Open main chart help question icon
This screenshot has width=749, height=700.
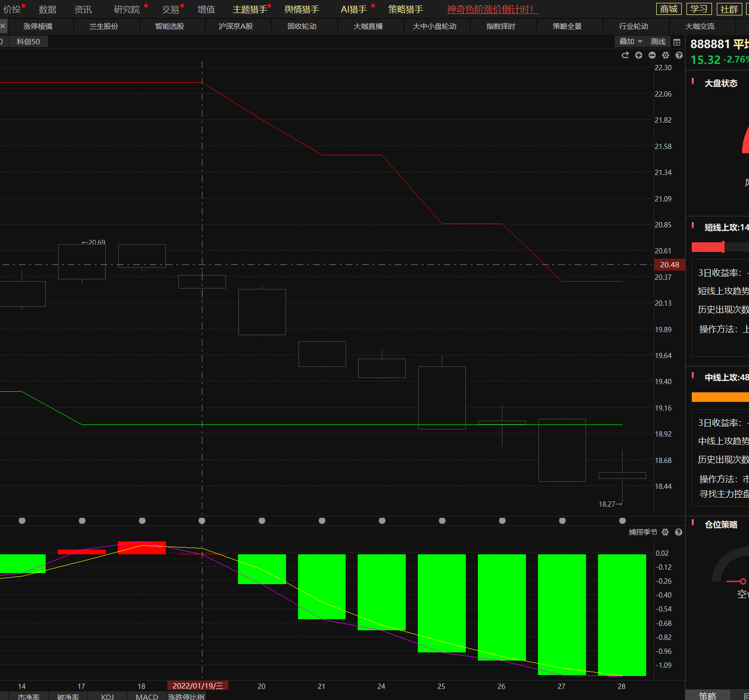[679, 55]
